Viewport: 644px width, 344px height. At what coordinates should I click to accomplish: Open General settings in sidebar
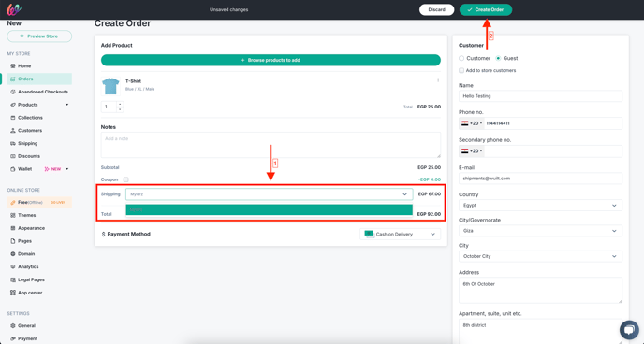pos(27,326)
